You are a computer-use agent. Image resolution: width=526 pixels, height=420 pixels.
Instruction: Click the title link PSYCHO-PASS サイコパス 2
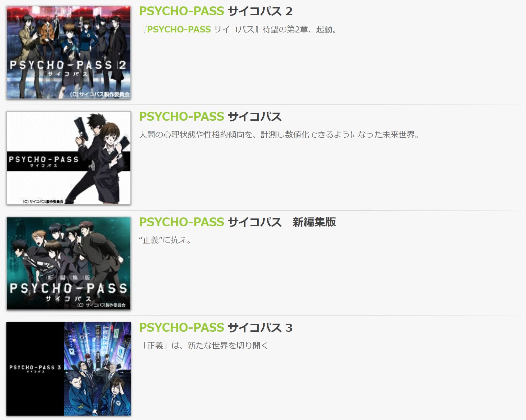click(216, 11)
